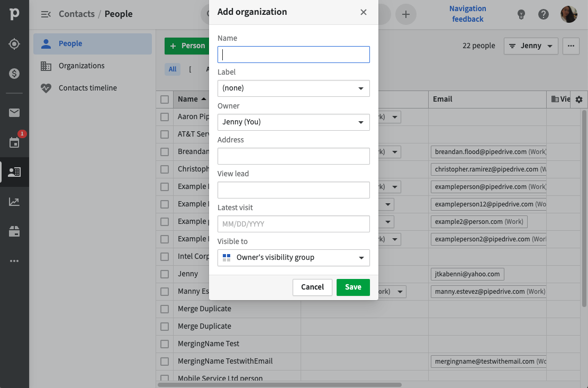
Task: Open Insights chart icon in sidebar
Action: tap(14, 202)
